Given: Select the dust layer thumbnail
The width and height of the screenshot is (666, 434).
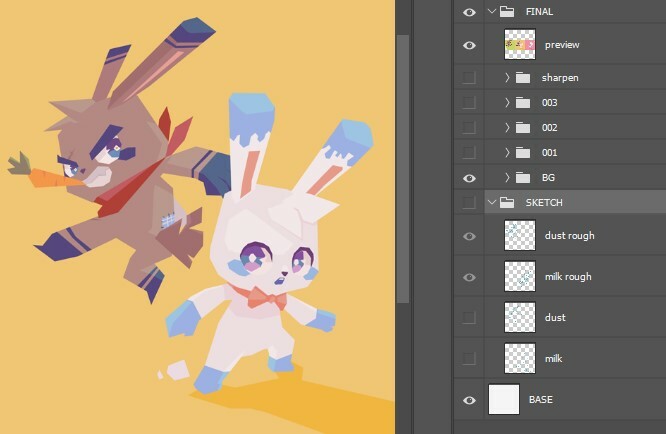Looking at the screenshot, I should click(x=520, y=317).
